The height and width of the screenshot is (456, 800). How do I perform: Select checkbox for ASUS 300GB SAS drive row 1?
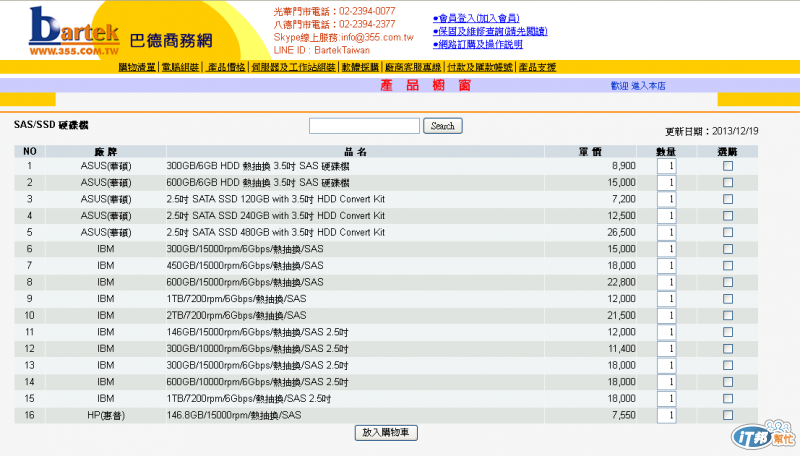(x=728, y=166)
